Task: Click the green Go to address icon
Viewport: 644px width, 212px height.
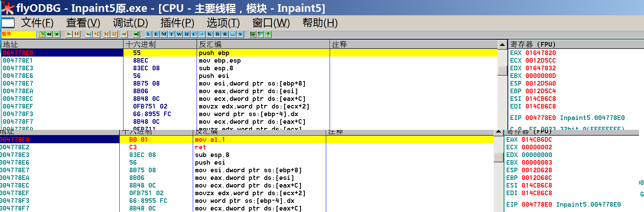Action: point(136,34)
